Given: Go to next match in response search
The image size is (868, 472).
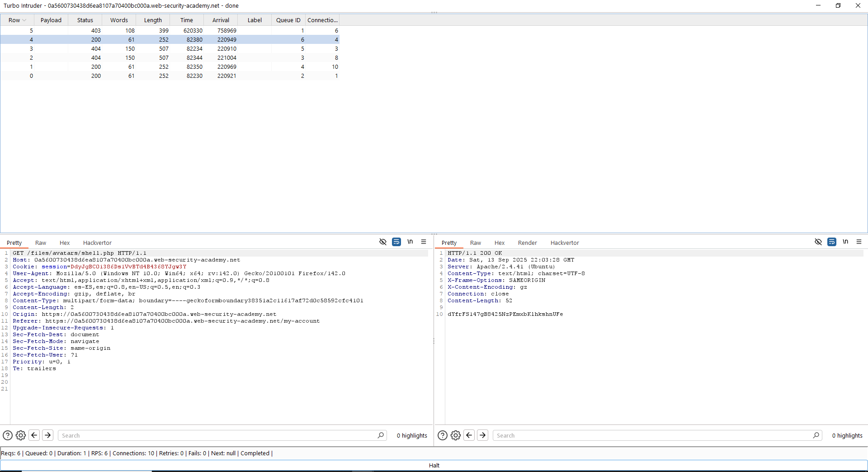Looking at the screenshot, I should click(483, 435).
